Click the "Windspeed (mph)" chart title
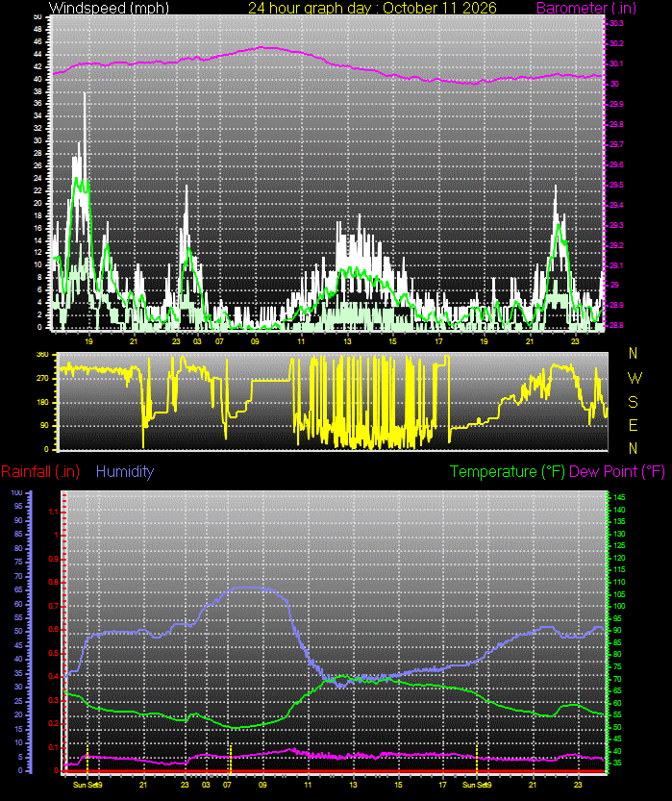This screenshot has width=672, height=801. coord(109,8)
